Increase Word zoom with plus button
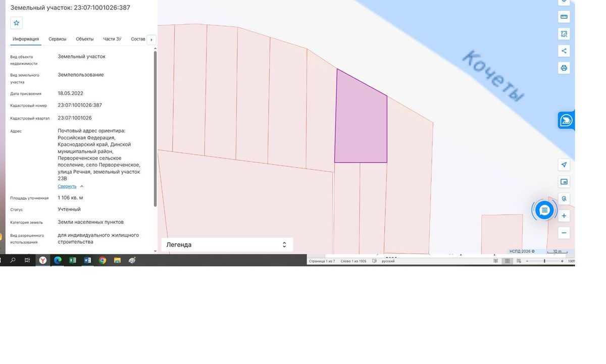This screenshot has width=606, height=364. click(562, 261)
